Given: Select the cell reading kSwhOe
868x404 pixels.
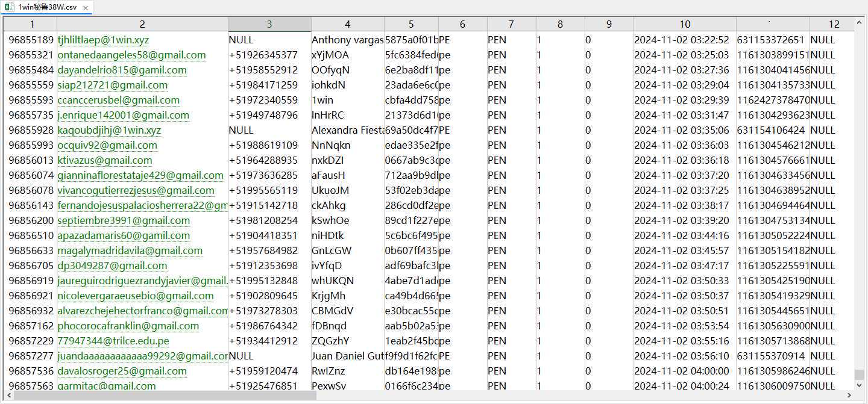Looking at the screenshot, I should pos(348,220).
